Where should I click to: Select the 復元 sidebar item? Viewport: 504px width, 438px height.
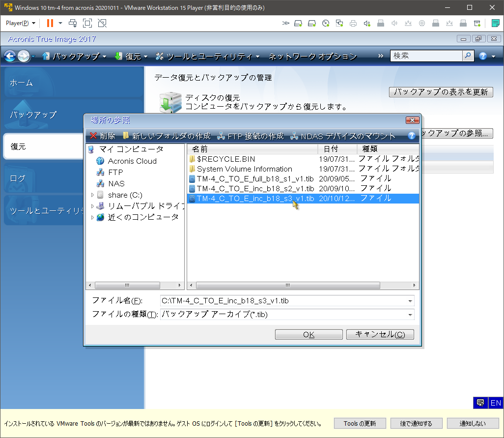[43, 146]
